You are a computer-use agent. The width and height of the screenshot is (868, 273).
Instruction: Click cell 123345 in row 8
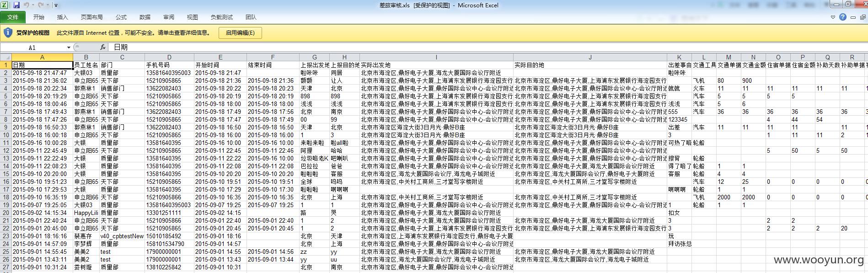(679, 119)
